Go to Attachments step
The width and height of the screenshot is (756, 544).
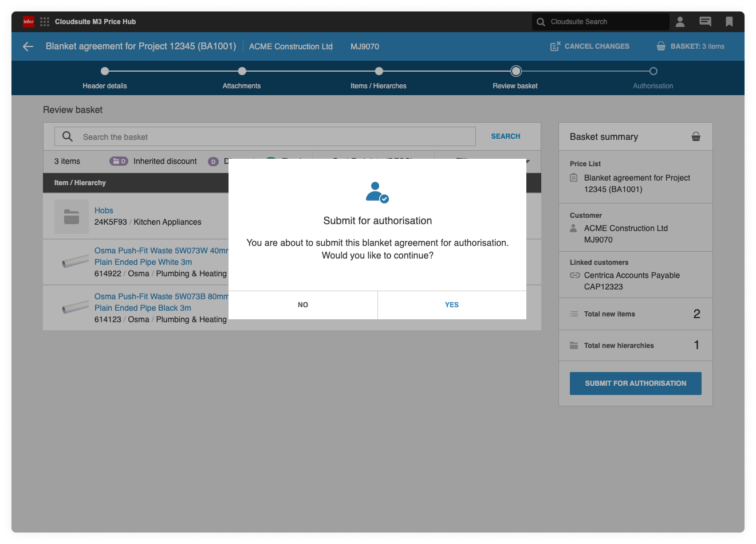point(242,78)
